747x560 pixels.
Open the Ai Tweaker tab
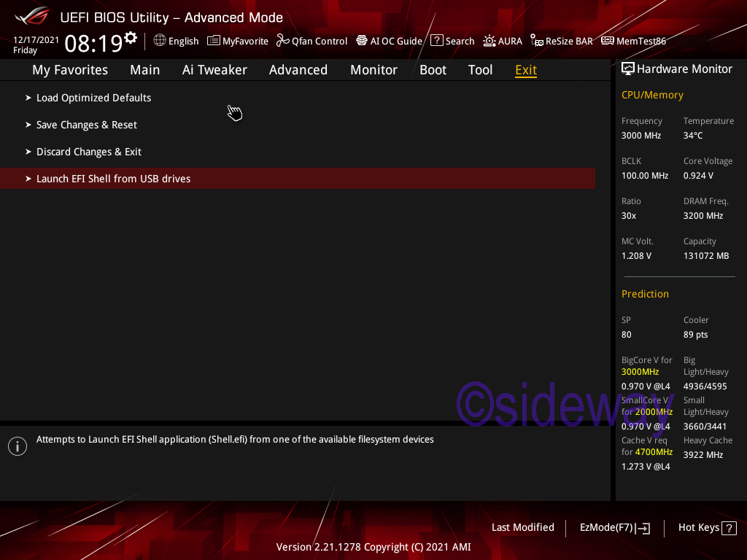point(214,70)
